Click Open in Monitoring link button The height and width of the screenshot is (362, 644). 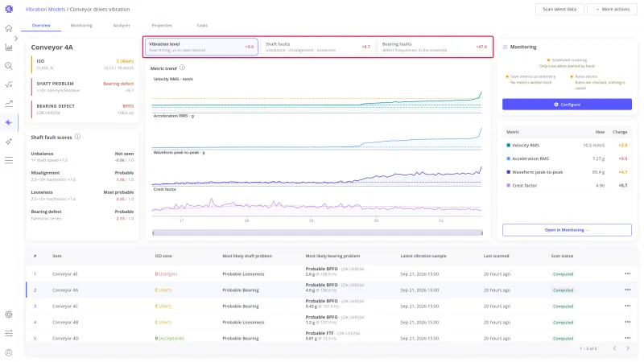click(x=567, y=230)
